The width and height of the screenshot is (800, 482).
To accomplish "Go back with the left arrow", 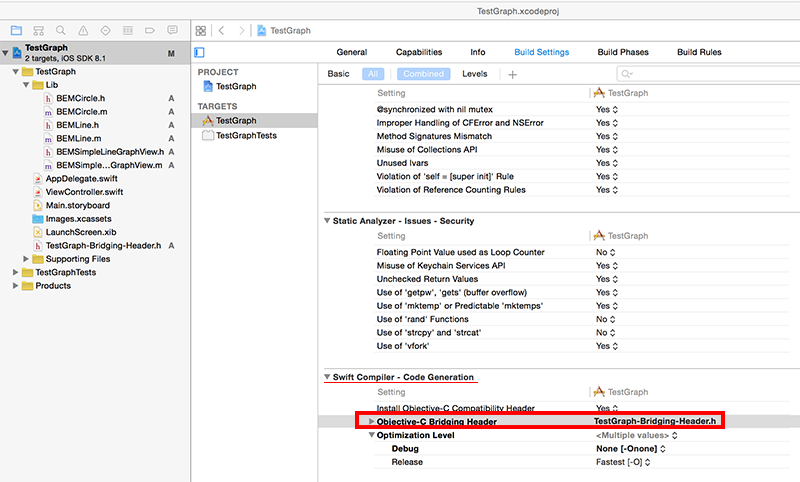I will [221, 31].
